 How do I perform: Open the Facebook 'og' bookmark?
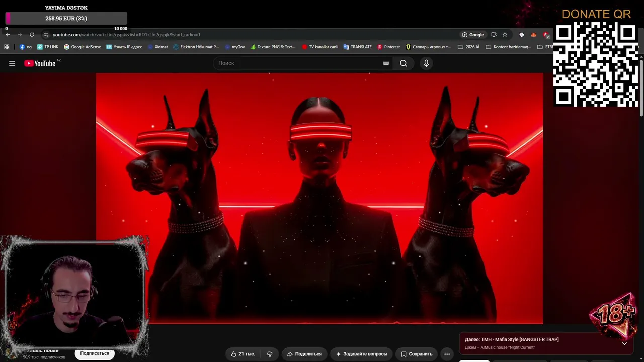[x=26, y=47]
